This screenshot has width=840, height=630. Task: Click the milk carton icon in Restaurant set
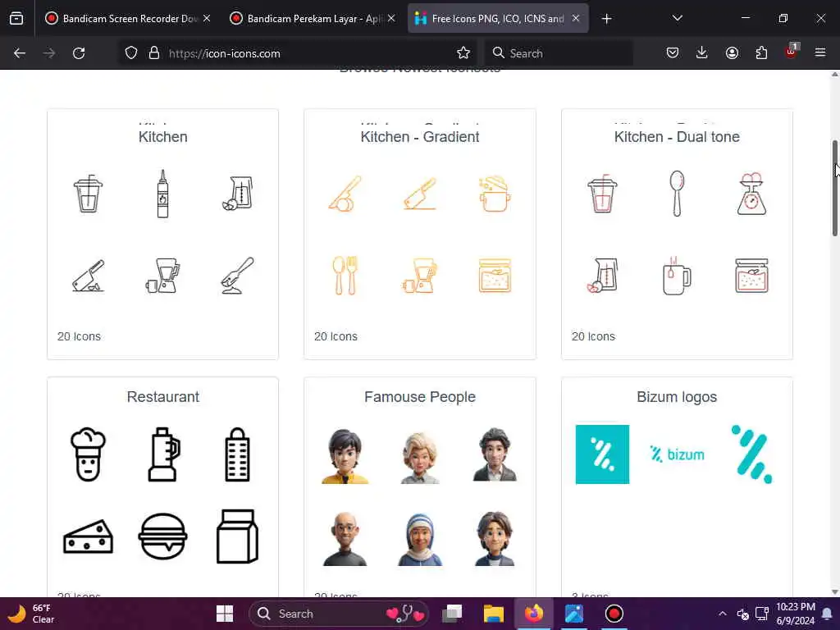237,536
